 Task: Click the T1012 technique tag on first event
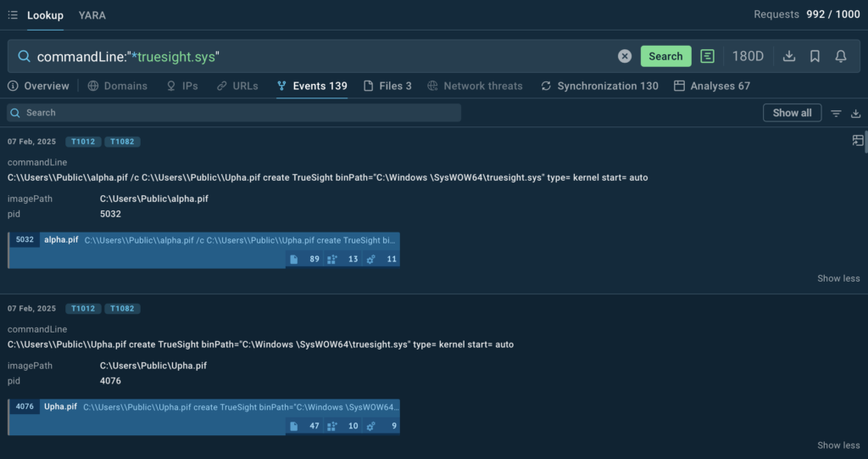click(82, 142)
